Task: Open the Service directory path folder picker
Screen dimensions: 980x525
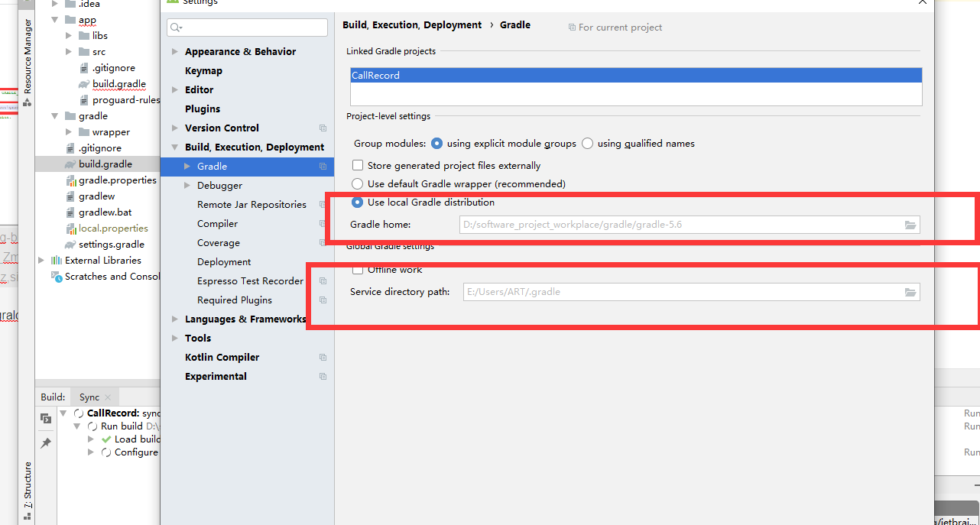Action: 910,291
